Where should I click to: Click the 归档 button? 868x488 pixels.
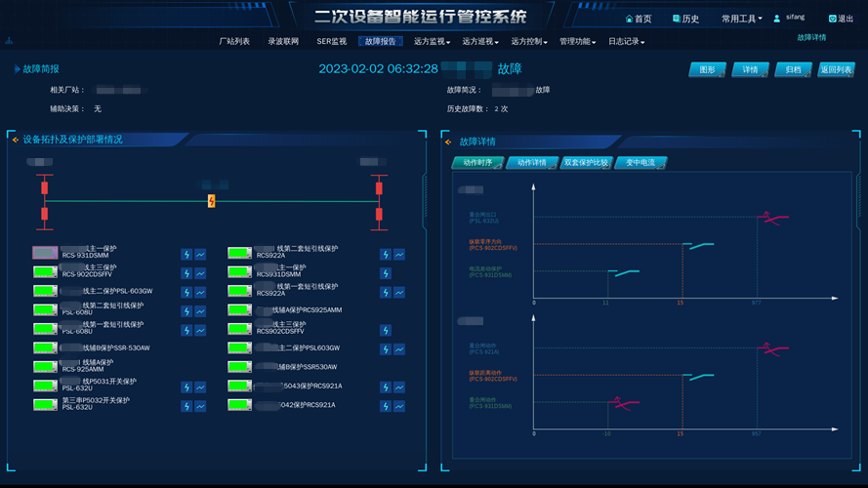[x=792, y=70]
